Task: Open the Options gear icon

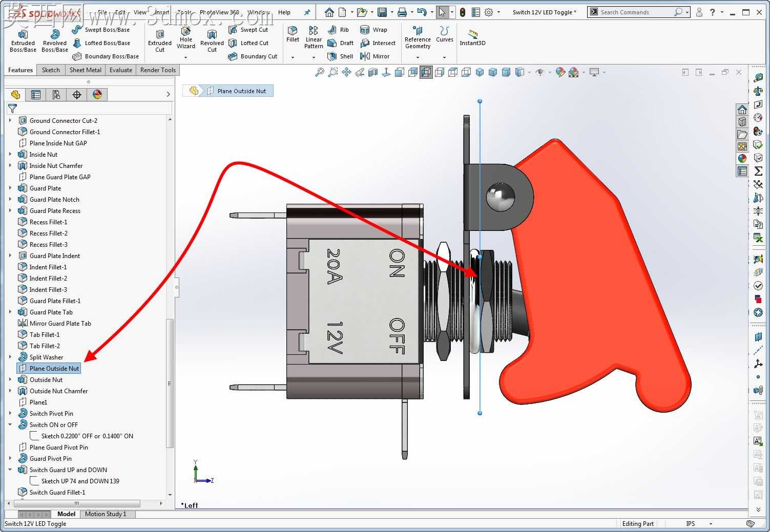Action: click(x=489, y=12)
